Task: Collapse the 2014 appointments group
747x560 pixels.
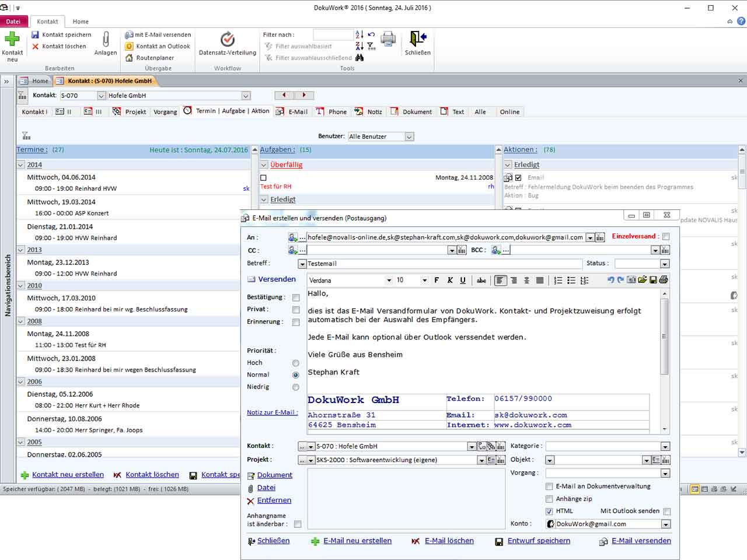Action: [21, 165]
